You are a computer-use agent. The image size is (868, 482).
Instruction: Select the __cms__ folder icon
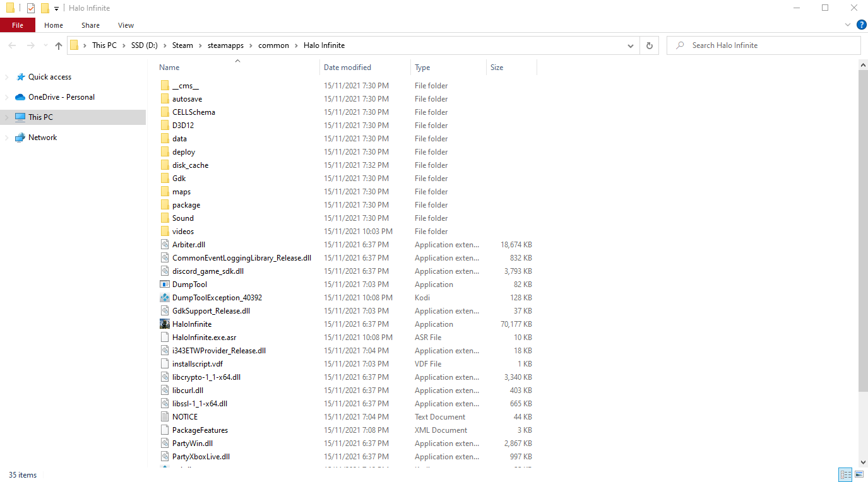click(x=165, y=86)
